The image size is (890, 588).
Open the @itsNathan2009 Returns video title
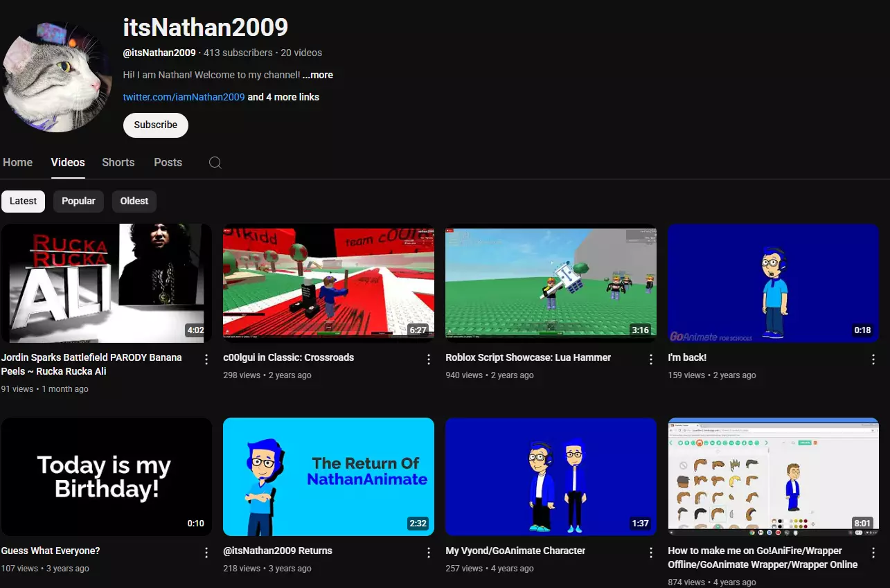[278, 551]
